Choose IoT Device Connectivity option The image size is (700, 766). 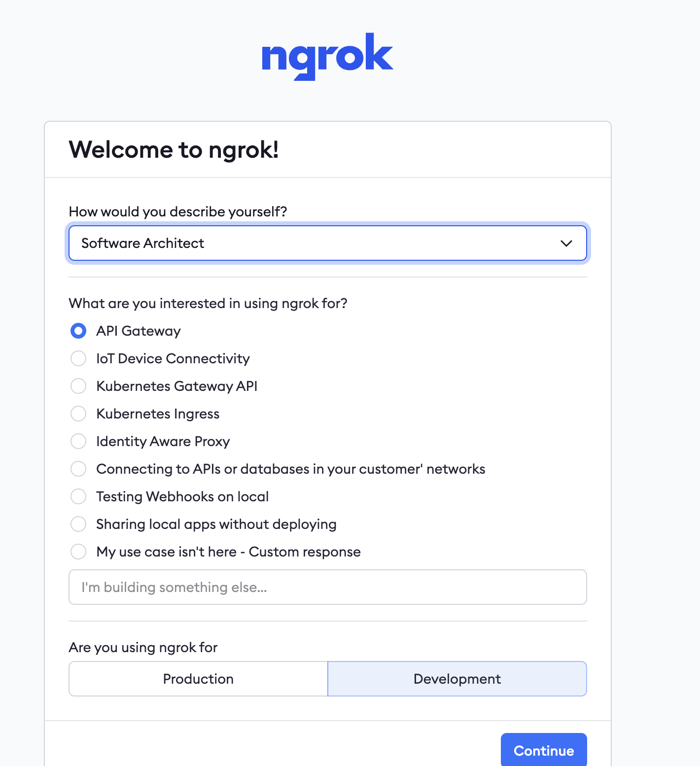(78, 358)
